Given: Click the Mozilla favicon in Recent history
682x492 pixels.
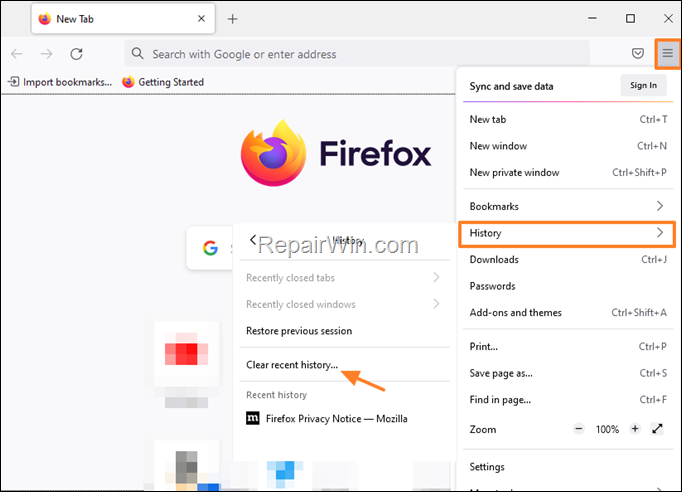Looking at the screenshot, I should click(253, 418).
